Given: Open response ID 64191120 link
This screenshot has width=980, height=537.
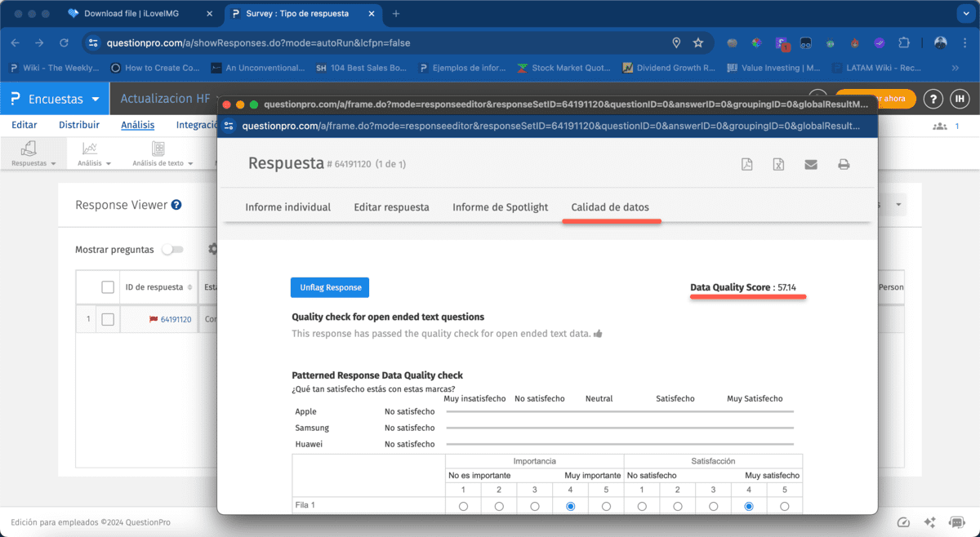Looking at the screenshot, I should click(176, 319).
